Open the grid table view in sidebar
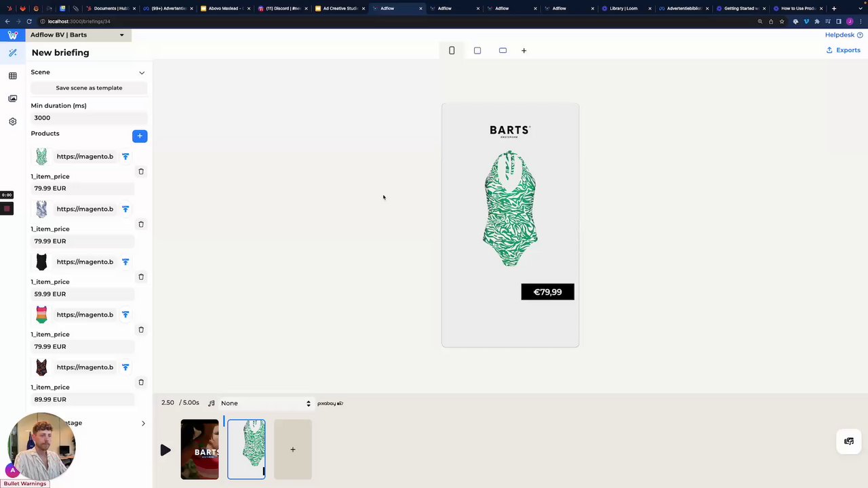The width and height of the screenshot is (868, 488). (12, 76)
